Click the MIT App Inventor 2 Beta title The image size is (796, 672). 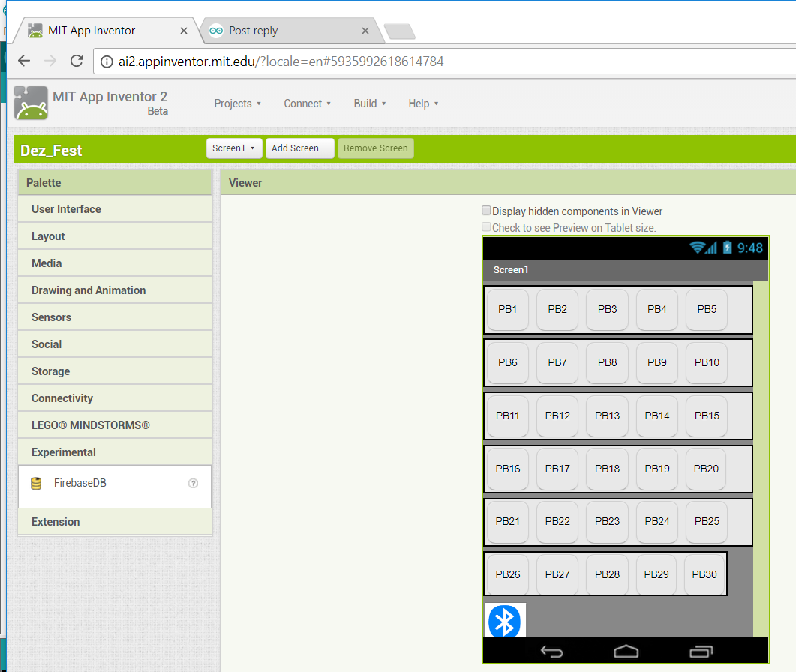tap(110, 103)
